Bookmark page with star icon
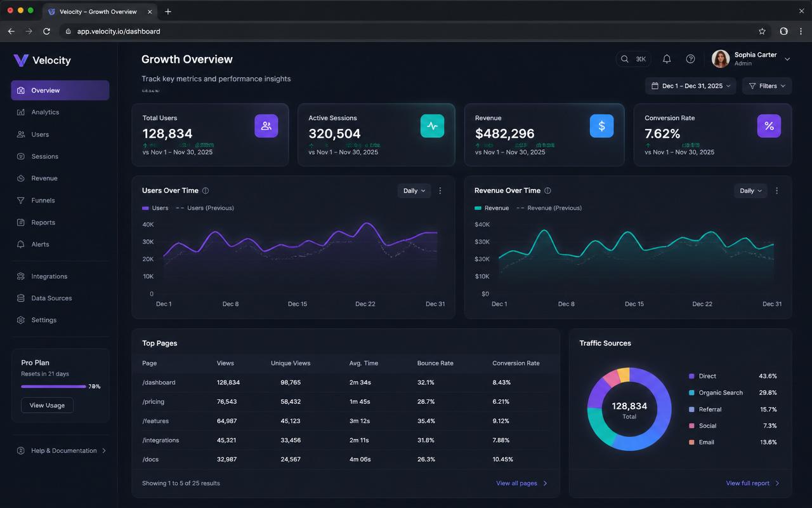This screenshot has width=812, height=508. (762, 31)
